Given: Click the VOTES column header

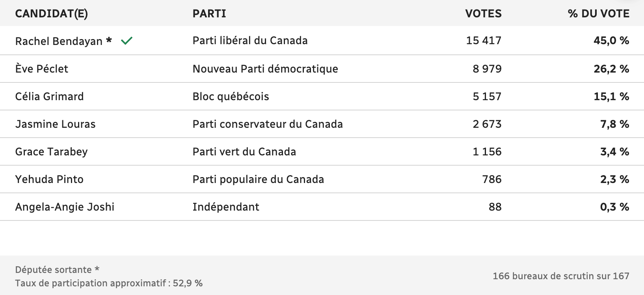Looking at the screenshot, I should coord(483,13).
